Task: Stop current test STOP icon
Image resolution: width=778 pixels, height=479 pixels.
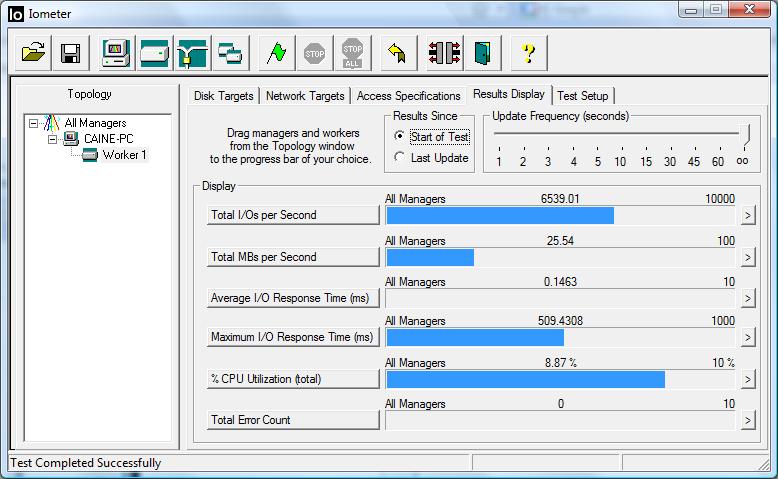Action: 315,53
